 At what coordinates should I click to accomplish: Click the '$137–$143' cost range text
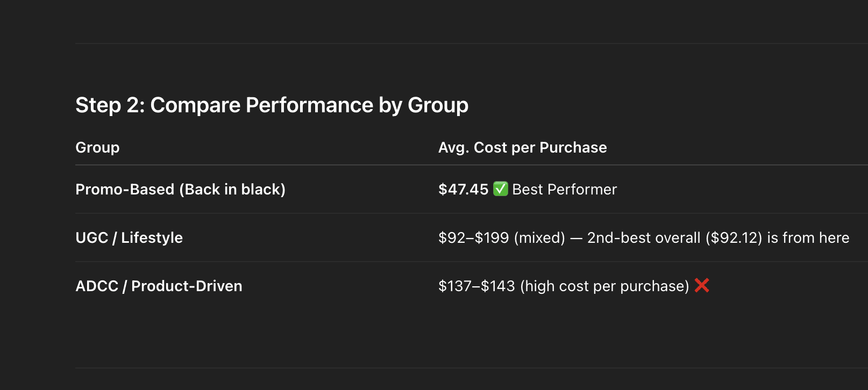point(476,286)
